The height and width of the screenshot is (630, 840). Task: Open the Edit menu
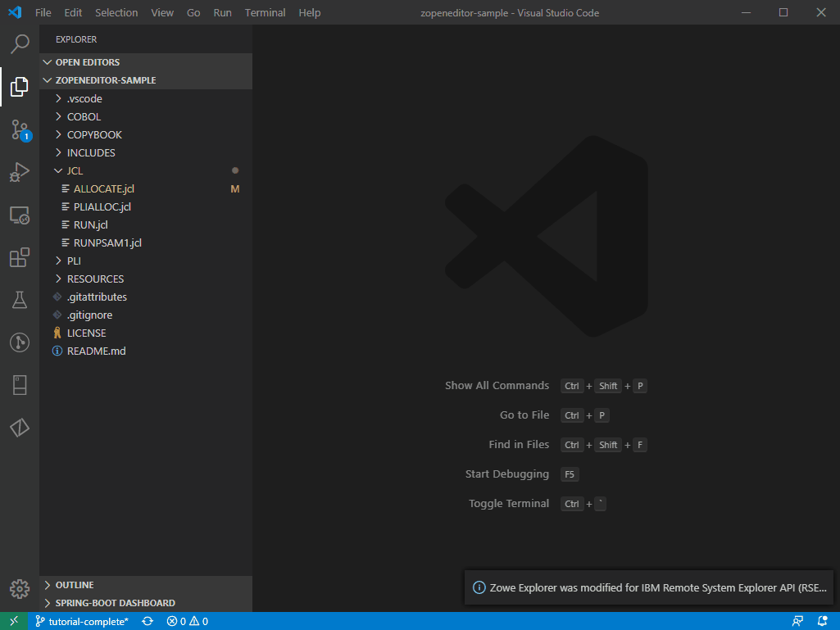[x=73, y=12]
